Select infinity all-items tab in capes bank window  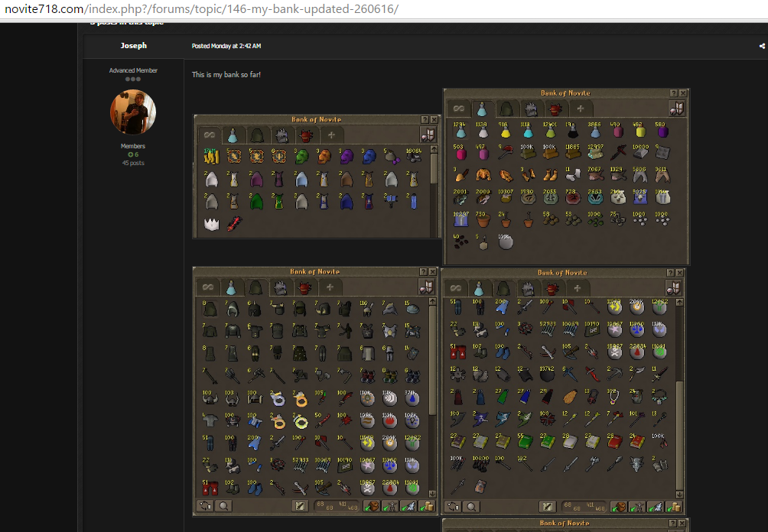pos(209,135)
